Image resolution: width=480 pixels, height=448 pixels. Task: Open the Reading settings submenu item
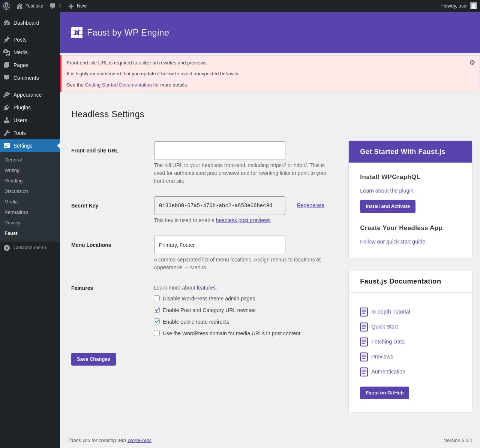pos(13,181)
